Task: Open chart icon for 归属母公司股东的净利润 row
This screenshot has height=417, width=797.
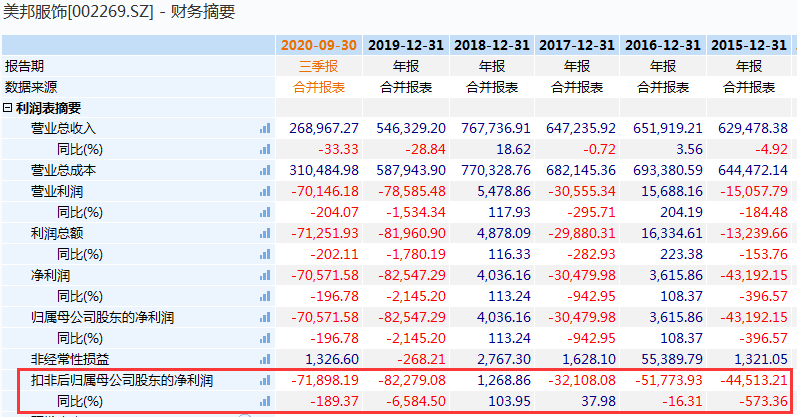Action: 265,317
